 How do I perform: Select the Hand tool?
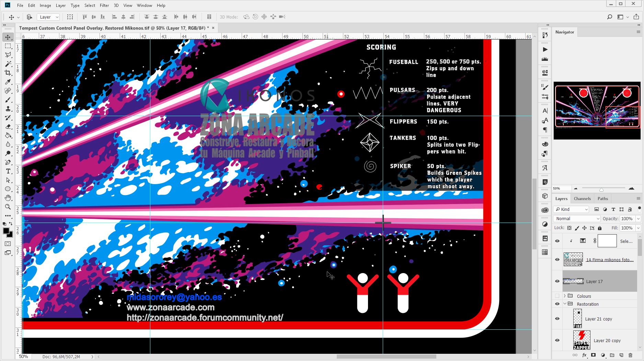(8, 198)
